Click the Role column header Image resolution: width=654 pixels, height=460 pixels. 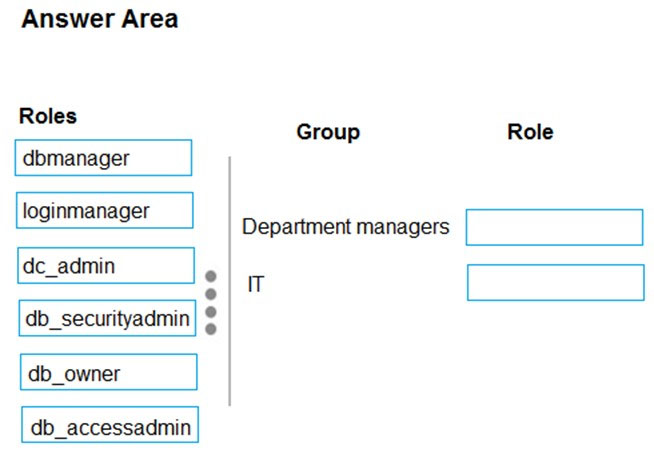(531, 132)
